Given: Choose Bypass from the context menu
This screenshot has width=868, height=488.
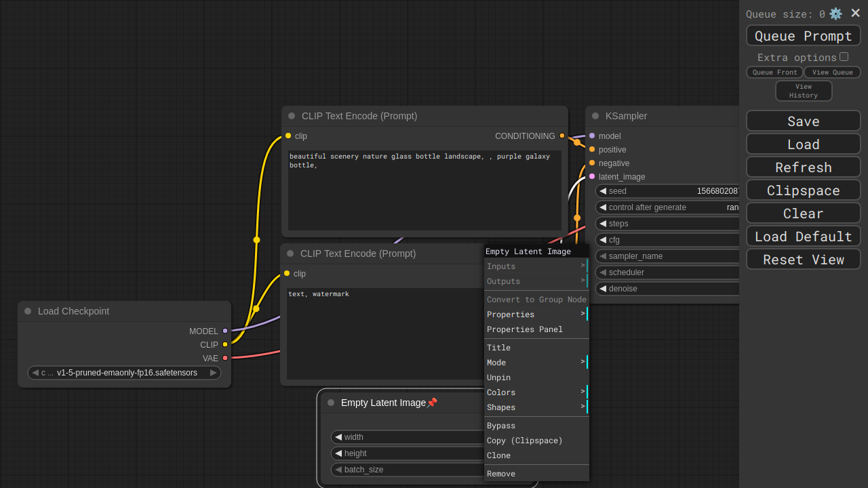Looking at the screenshot, I should pos(501,426).
